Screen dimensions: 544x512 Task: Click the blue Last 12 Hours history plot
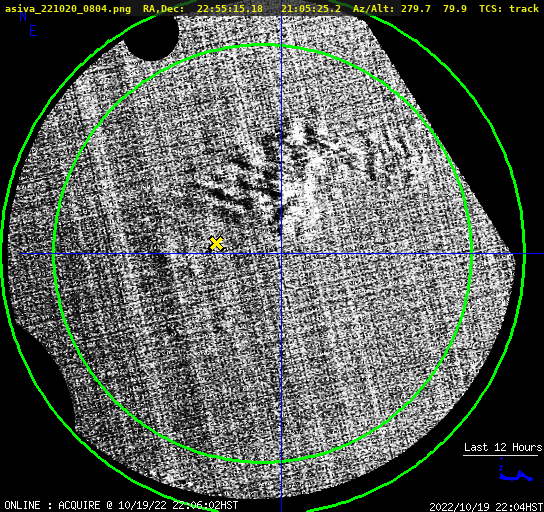(x=516, y=471)
